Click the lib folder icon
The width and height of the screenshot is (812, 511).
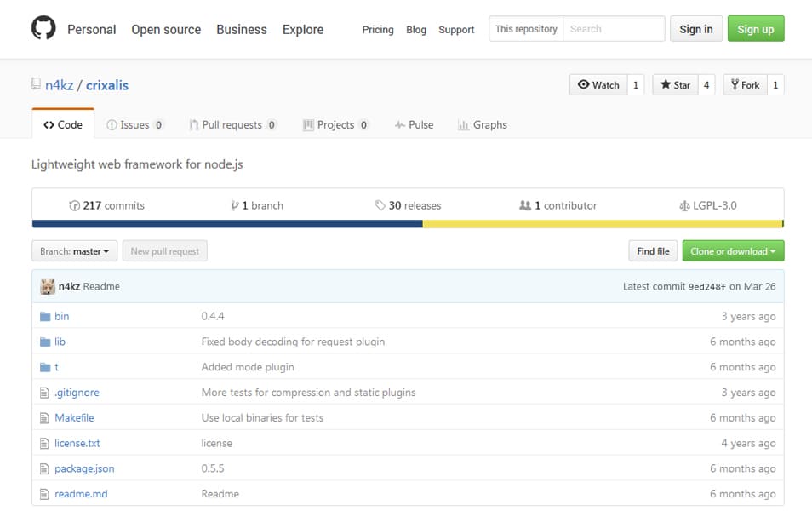tap(45, 342)
